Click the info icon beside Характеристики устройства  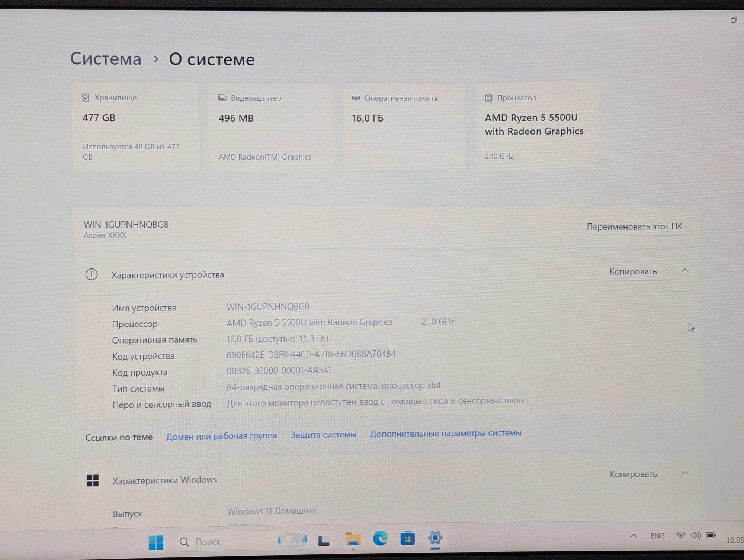coord(92,274)
